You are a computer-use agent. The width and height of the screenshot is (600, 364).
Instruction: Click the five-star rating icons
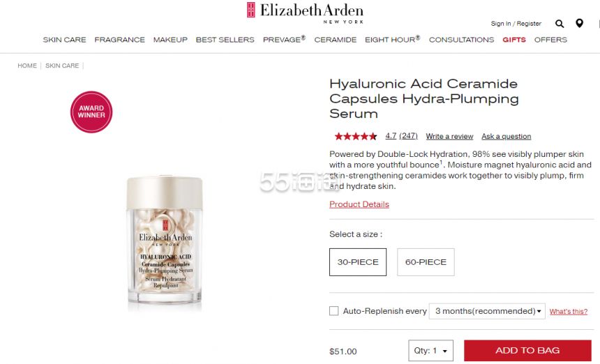356,136
